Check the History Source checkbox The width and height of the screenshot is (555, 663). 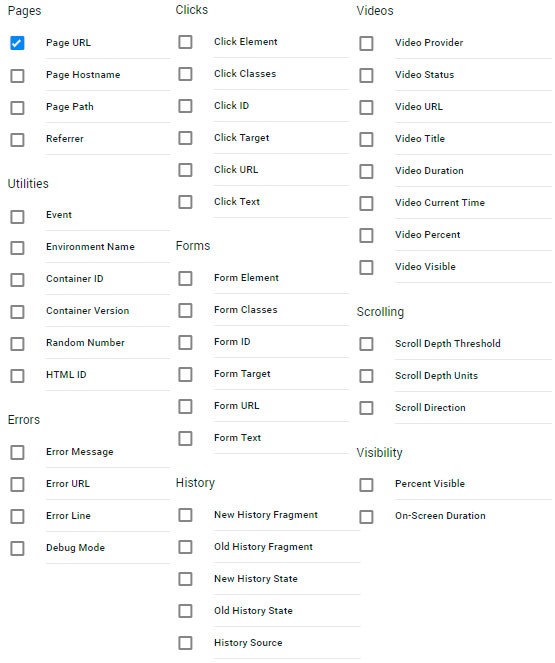pyautogui.click(x=185, y=643)
